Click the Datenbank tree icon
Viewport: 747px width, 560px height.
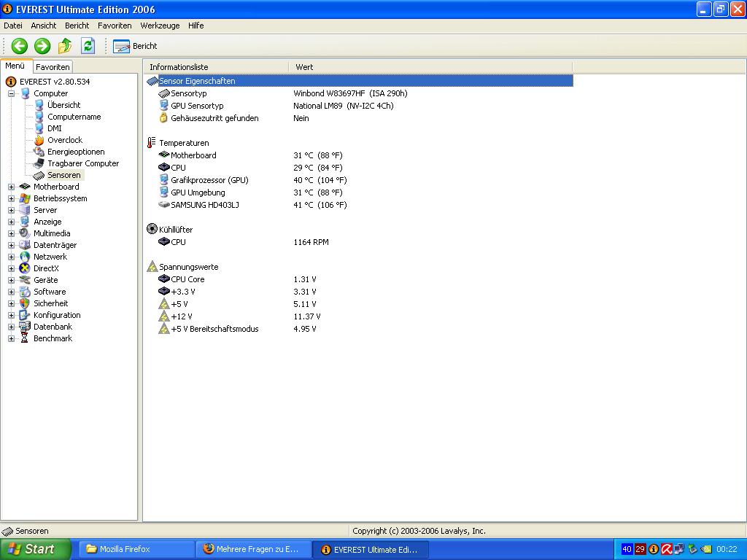25,327
